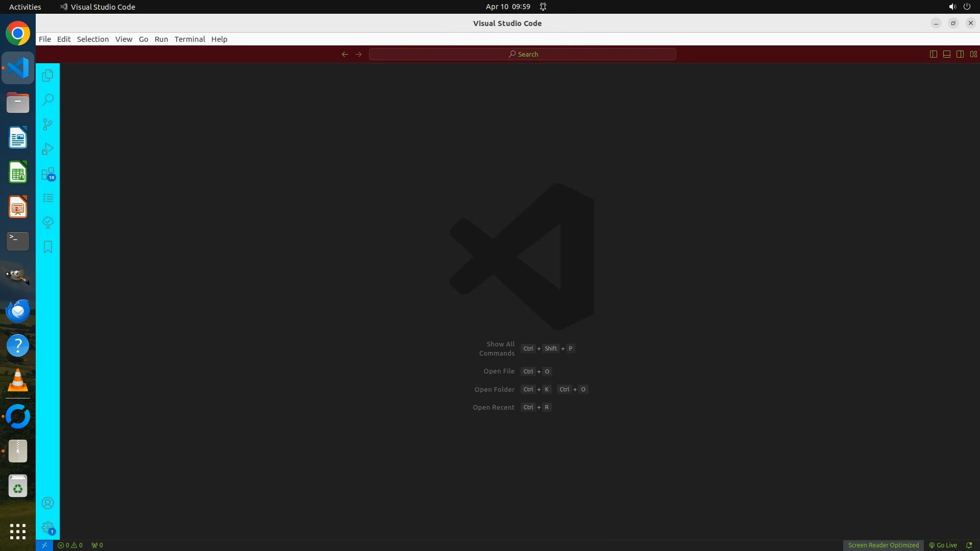Open the Source Control view
This screenshot has height=551, width=980.
pos(47,124)
